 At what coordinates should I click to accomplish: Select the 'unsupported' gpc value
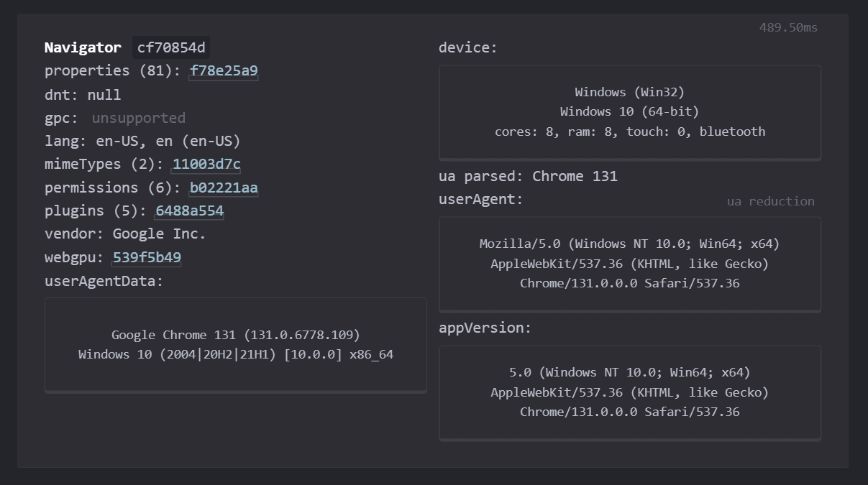[139, 118]
